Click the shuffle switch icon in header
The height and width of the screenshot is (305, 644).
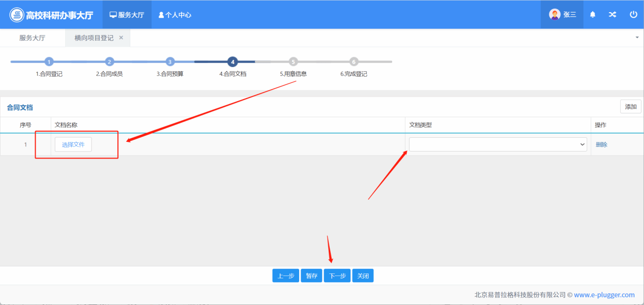click(x=612, y=15)
